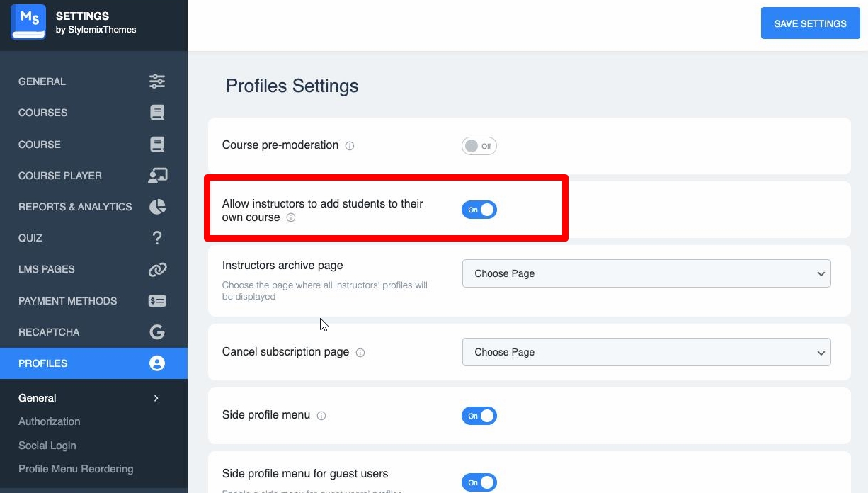Screen dimensions: 868x493
Task: Click the Quiz question mark icon
Action: [x=157, y=238]
